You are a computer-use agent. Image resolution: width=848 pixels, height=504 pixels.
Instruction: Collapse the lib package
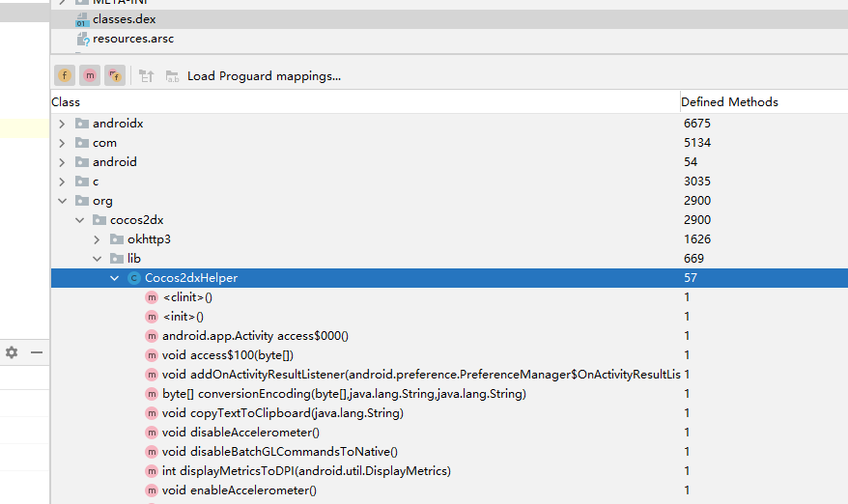click(x=97, y=259)
